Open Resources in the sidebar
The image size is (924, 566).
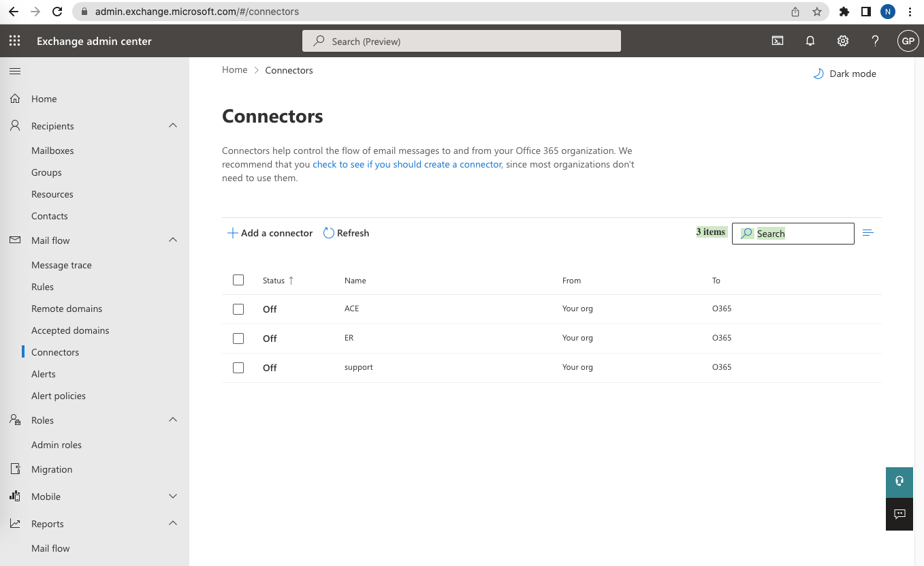(52, 194)
